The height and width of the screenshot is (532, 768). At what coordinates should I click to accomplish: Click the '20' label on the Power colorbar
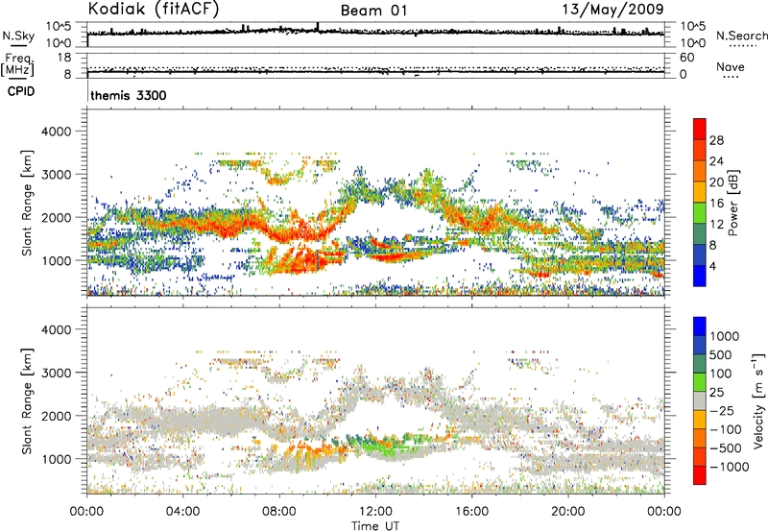(716, 182)
